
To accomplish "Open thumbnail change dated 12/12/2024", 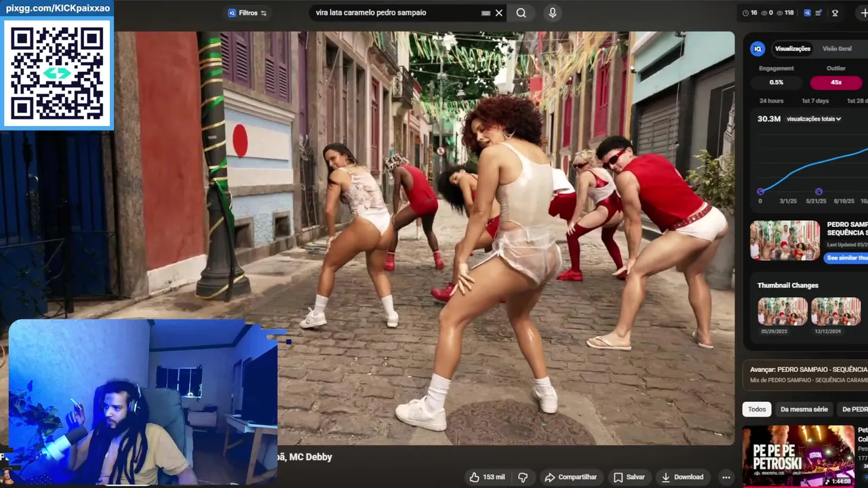I will pyautogui.click(x=836, y=312).
